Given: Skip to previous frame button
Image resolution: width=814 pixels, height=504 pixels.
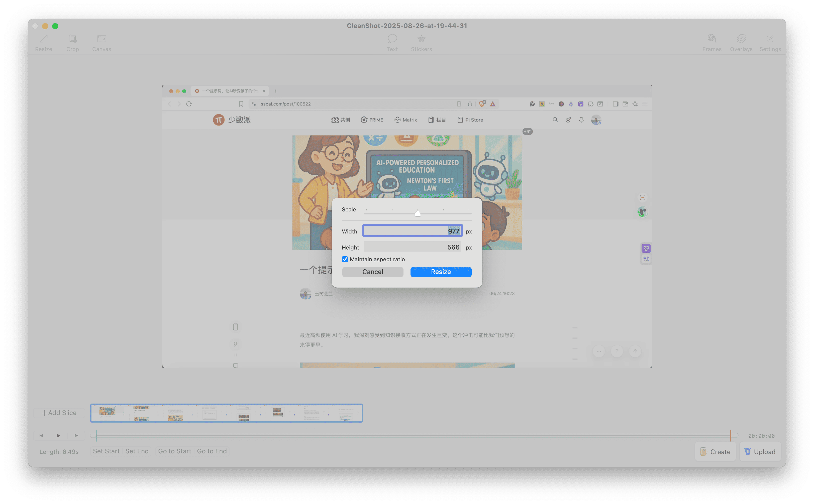Looking at the screenshot, I should click(x=41, y=435).
